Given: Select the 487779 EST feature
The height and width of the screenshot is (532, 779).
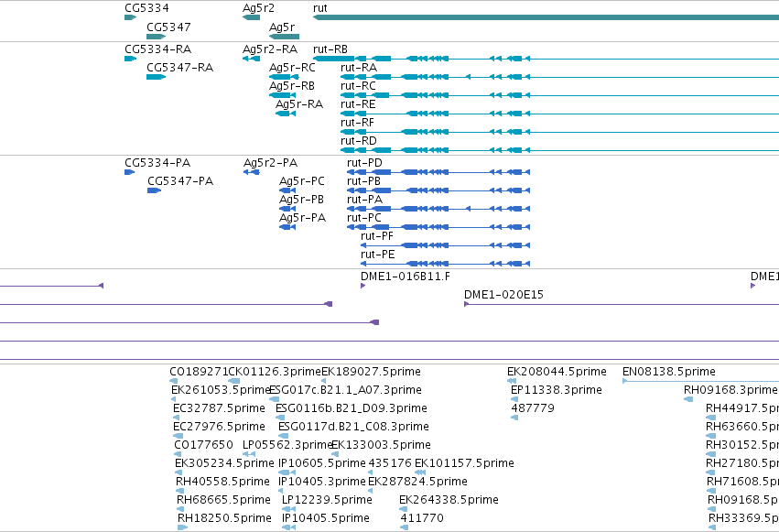Looking at the screenshot, I should 514,418.
